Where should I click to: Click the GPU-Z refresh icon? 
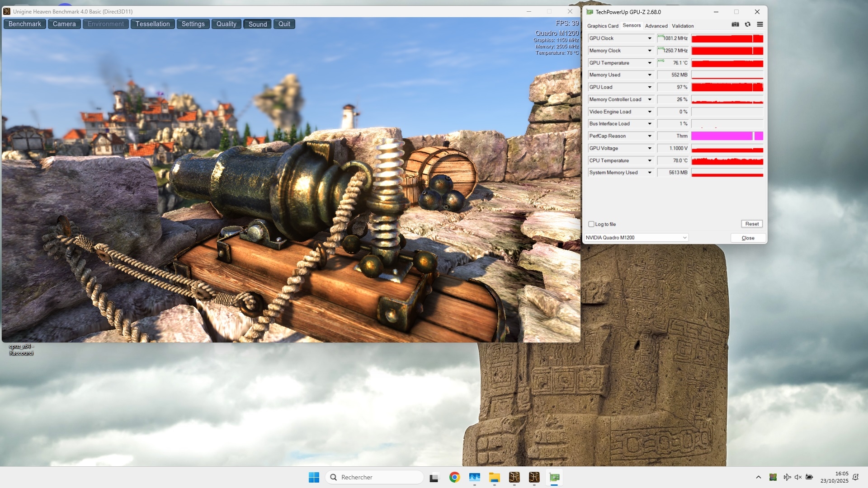(x=748, y=24)
